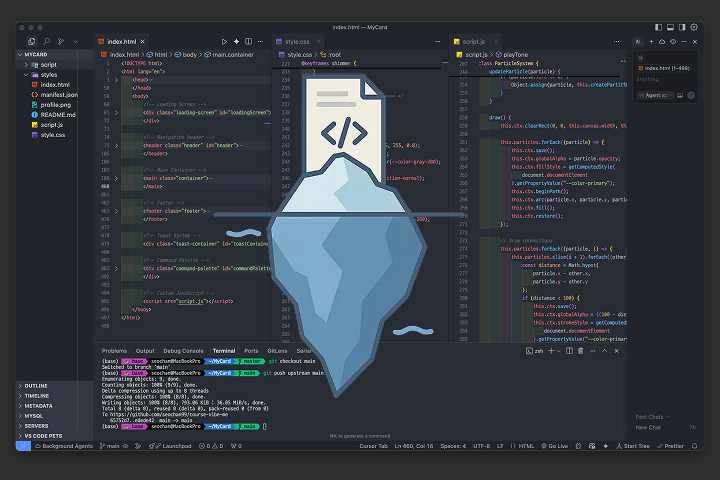The height and width of the screenshot is (480, 720).
Task: Start a new chat with plus icon
Action: [651, 41]
